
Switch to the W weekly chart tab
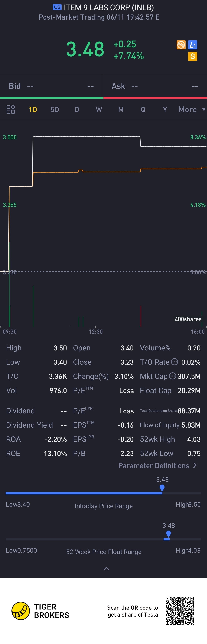tap(99, 110)
